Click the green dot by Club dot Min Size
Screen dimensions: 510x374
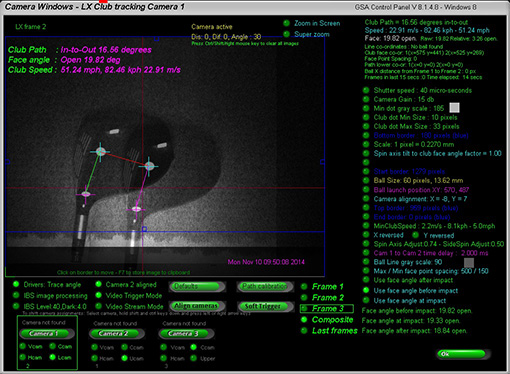click(x=366, y=117)
